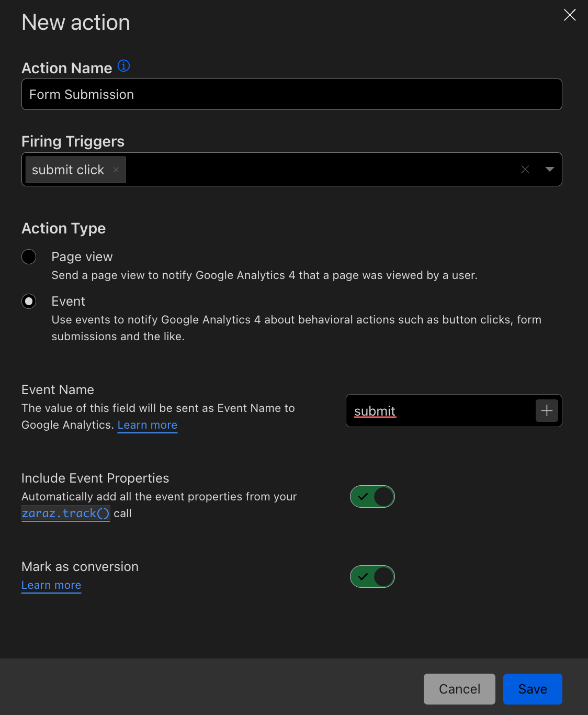Click the Cancel button
Screen dimensions: 588x715
[459, 689]
